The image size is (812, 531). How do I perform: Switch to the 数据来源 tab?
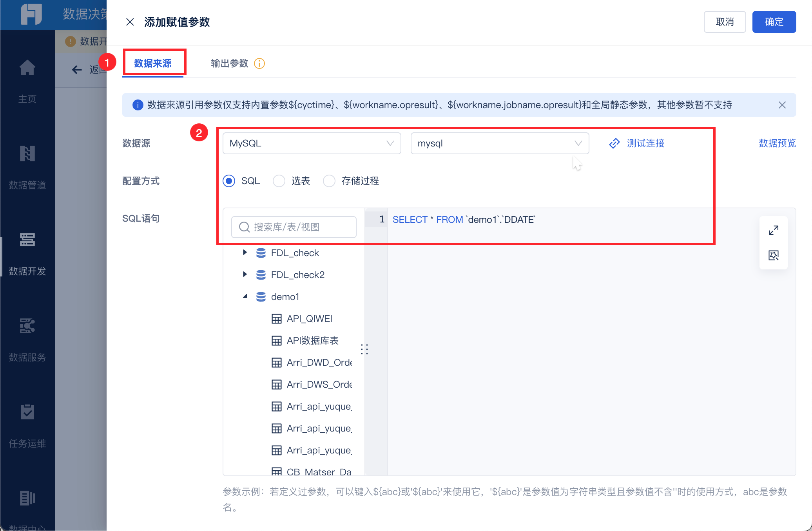(153, 63)
